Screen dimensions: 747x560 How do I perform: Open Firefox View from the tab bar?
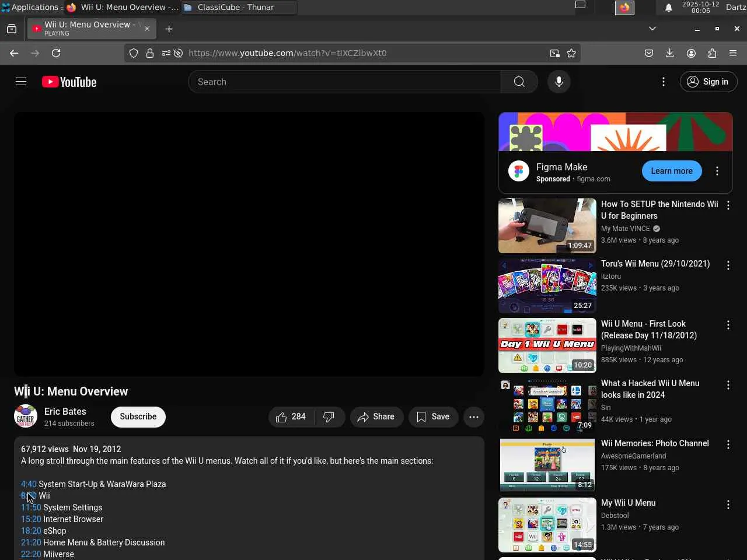coord(12,29)
